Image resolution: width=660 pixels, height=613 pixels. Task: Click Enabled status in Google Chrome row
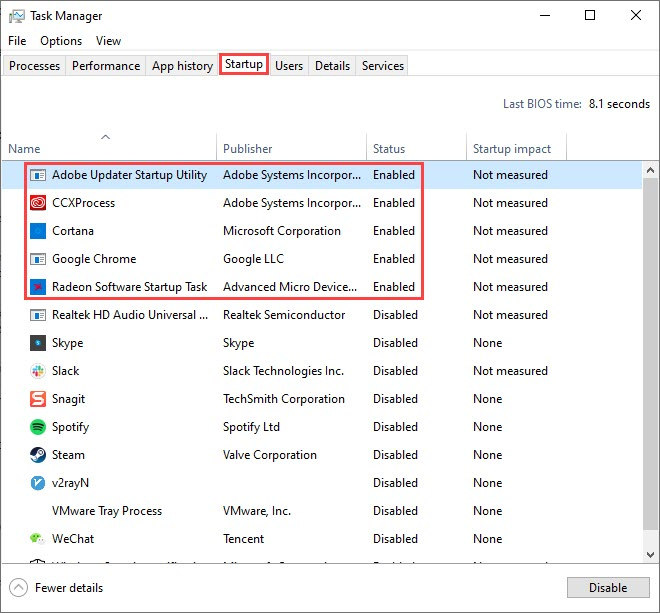coord(394,259)
